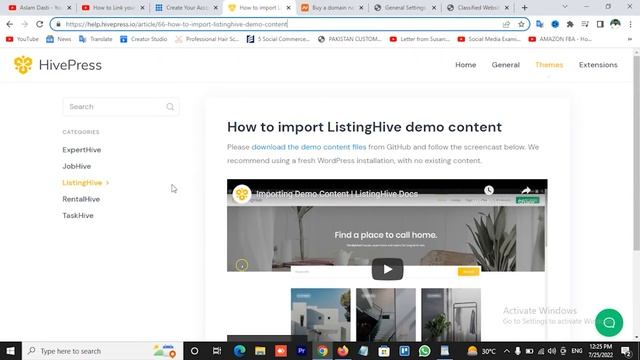Open the notifications action center icon
Screen dimensions: 640x360
tap(626, 351)
